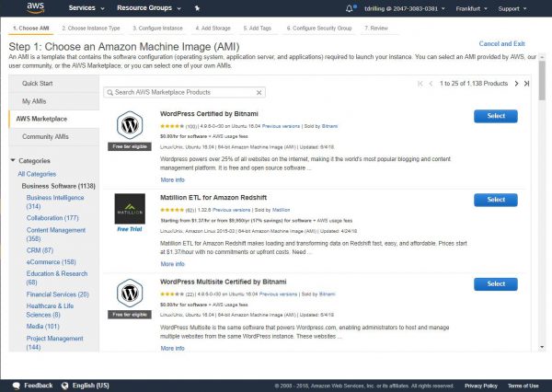Click Matillion seller link
552x392 pixels.
click(x=281, y=210)
